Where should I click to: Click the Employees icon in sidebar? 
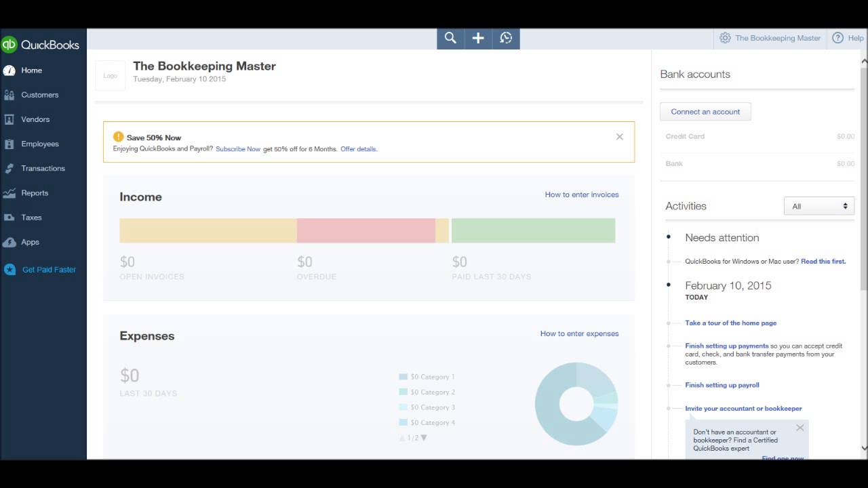[9, 144]
